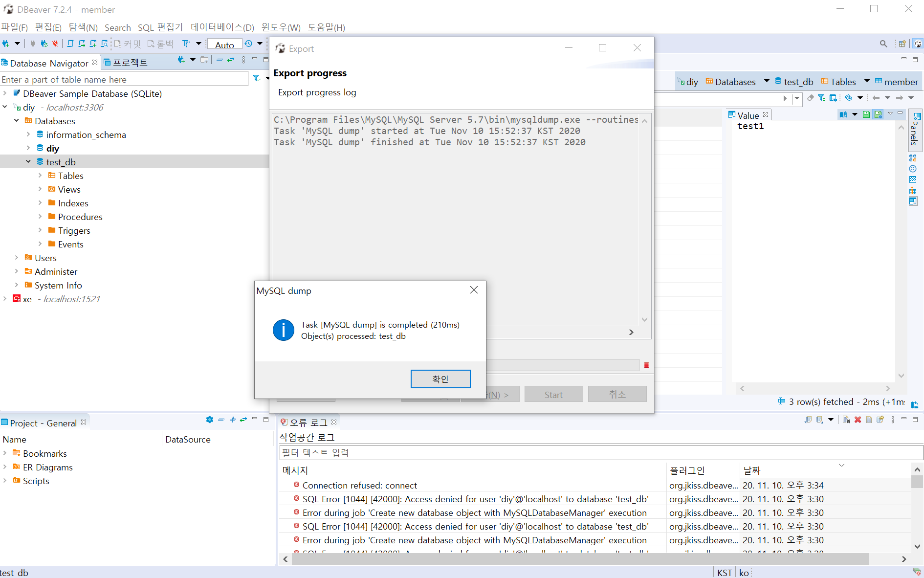Click the eraser clear-filter icon in data editor
The image size is (924, 578).
coord(811,98)
